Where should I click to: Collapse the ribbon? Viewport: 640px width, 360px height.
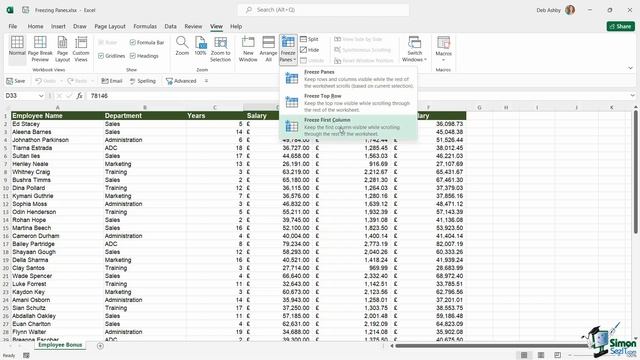630,68
